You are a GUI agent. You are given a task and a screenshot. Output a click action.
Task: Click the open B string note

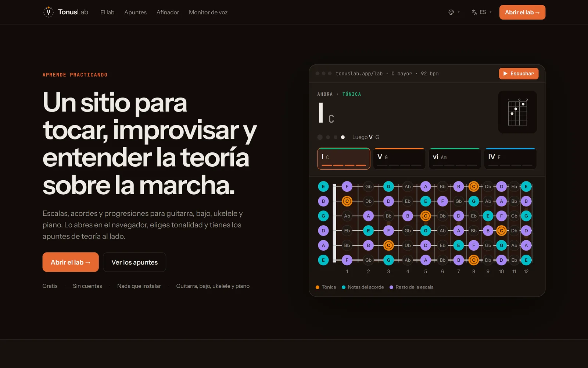[323, 201]
